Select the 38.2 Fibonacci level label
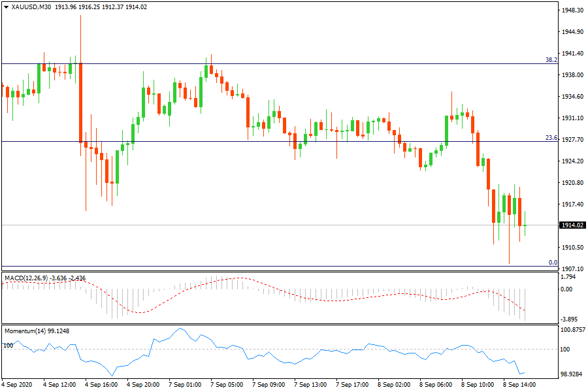The height and width of the screenshot is (392, 588). click(x=551, y=59)
